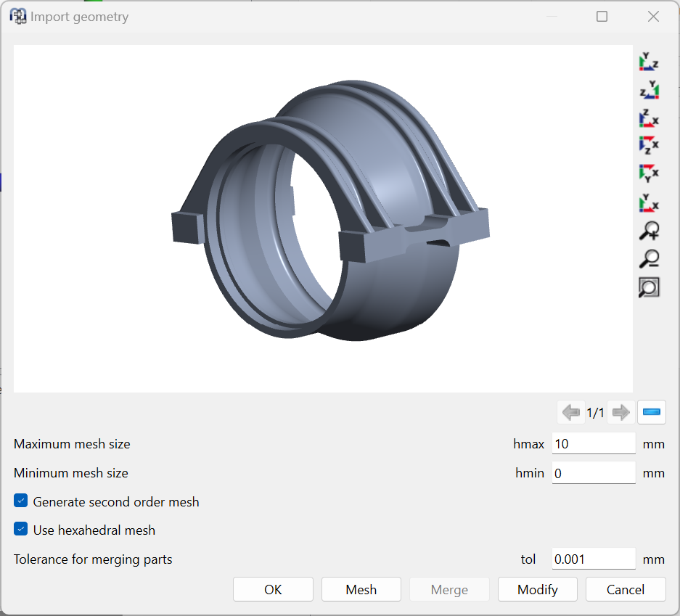Fit the geometry to the view window
The width and height of the screenshot is (680, 616).
[649, 287]
